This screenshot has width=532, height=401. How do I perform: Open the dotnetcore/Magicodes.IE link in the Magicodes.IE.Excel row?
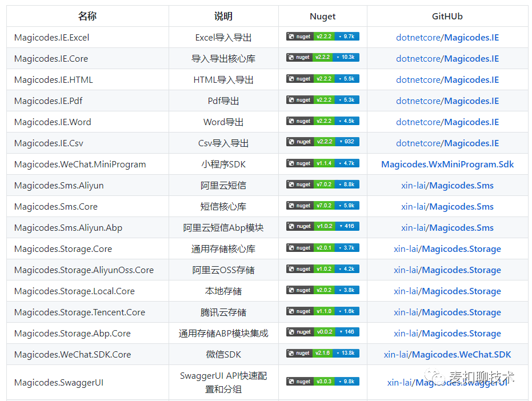pyautogui.click(x=447, y=37)
